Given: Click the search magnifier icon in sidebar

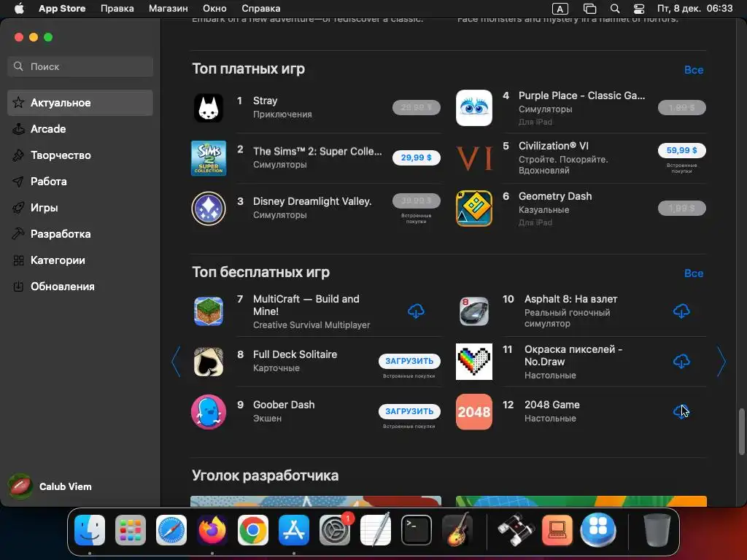Looking at the screenshot, I should click(x=18, y=66).
